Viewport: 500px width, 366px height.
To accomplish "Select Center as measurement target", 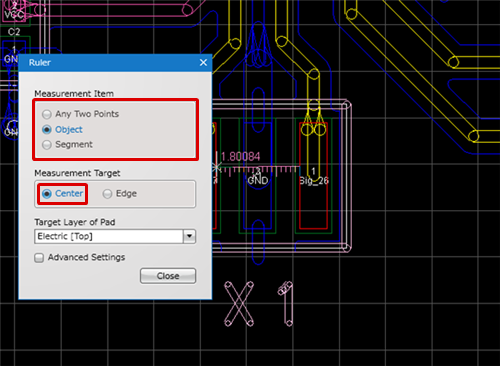I will (x=47, y=194).
